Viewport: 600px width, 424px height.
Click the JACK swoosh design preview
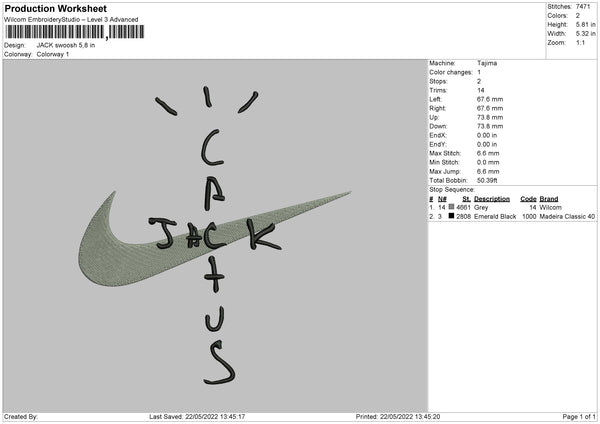pos(215,236)
